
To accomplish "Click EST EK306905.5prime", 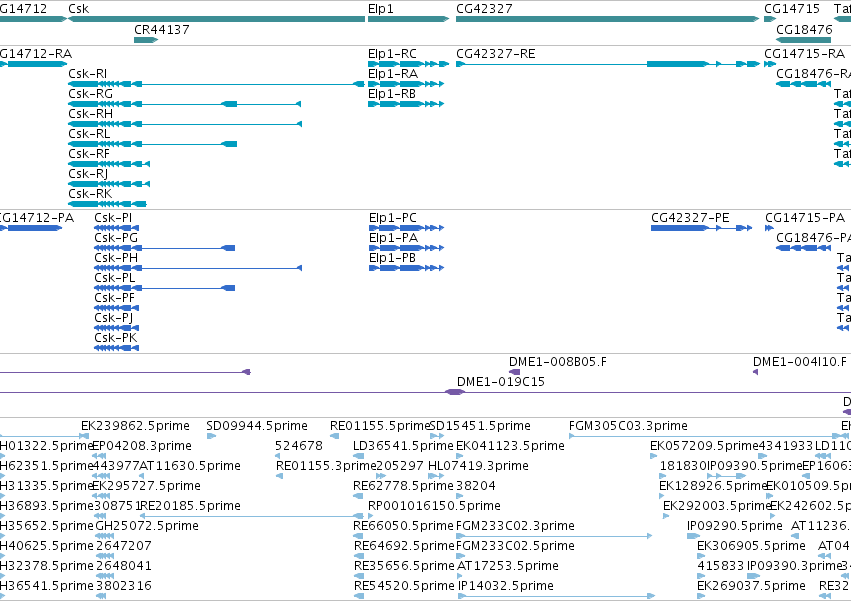I will point(751,546).
